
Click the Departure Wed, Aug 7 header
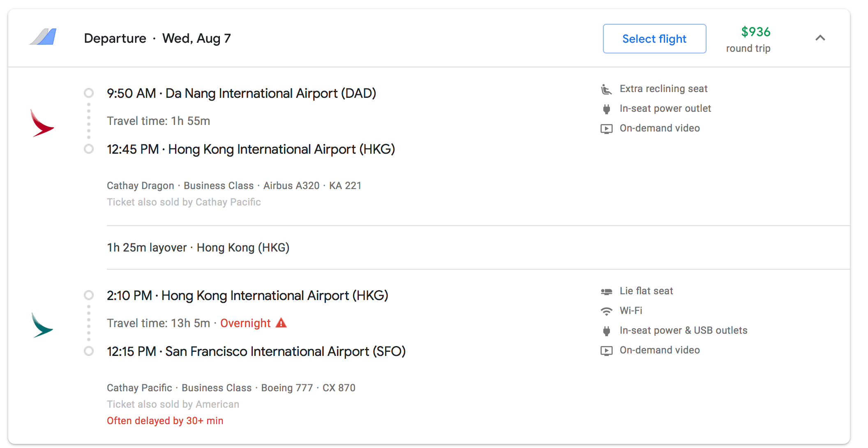coord(157,38)
